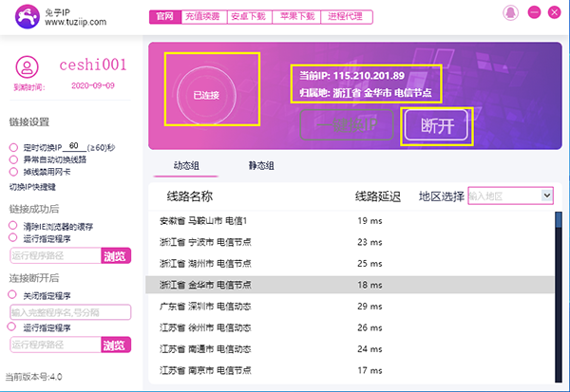This screenshot has width=570, height=392.
Task: Toggle 掉线禁用网卡 option
Action: pyautogui.click(x=13, y=172)
